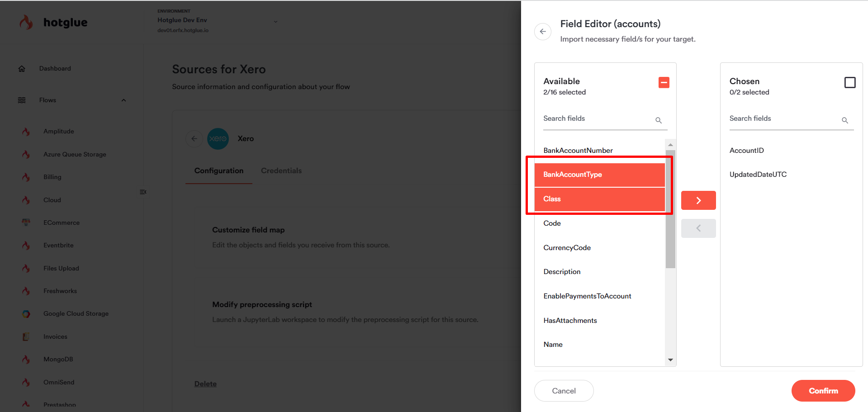
Task: Click the MongoDB flow icon
Action: click(26, 360)
